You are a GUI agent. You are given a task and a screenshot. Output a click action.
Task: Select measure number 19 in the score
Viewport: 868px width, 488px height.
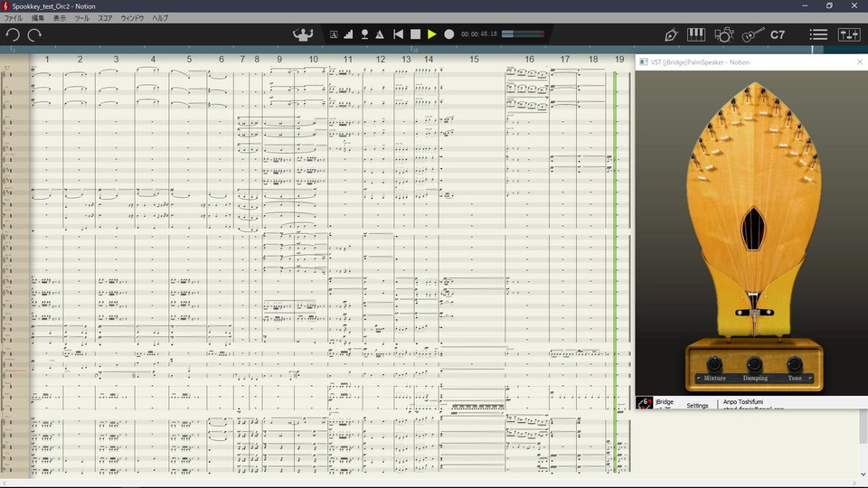pyautogui.click(x=619, y=60)
